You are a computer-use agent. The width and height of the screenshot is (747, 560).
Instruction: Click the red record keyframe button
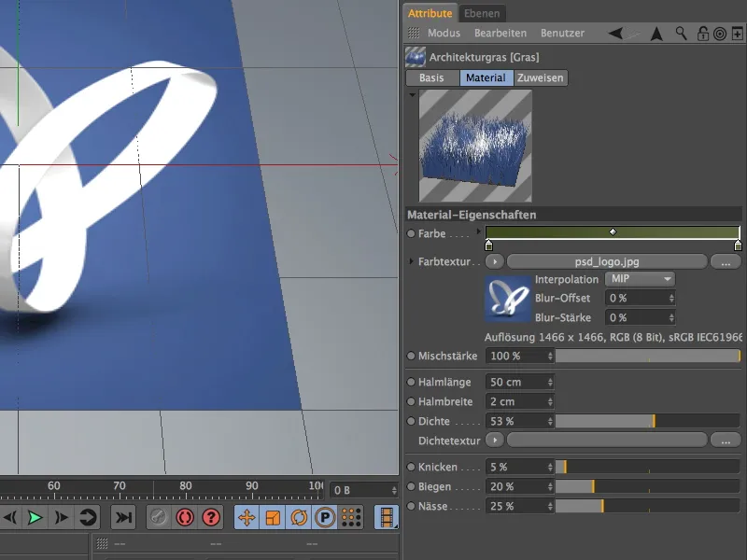pyautogui.click(x=185, y=518)
